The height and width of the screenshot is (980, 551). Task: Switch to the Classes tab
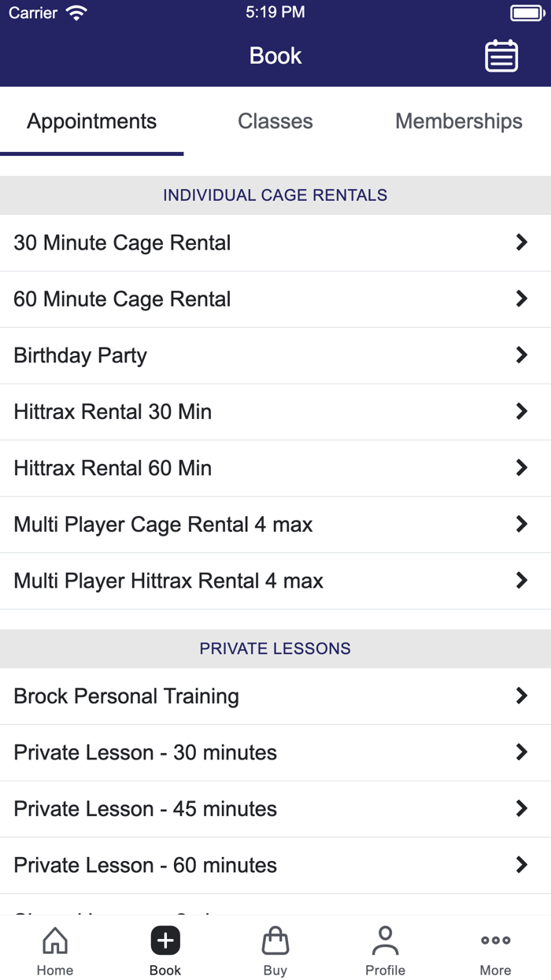[x=275, y=121]
